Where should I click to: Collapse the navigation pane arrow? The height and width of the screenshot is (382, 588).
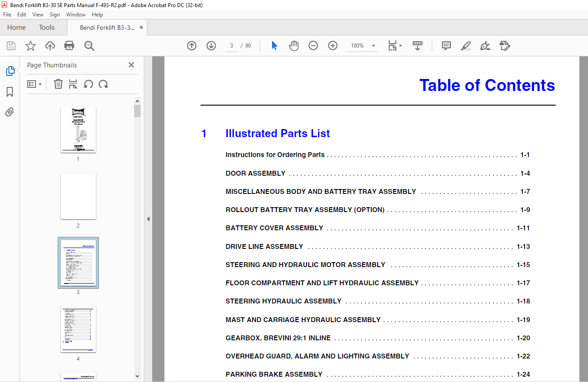pyautogui.click(x=148, y=219)
